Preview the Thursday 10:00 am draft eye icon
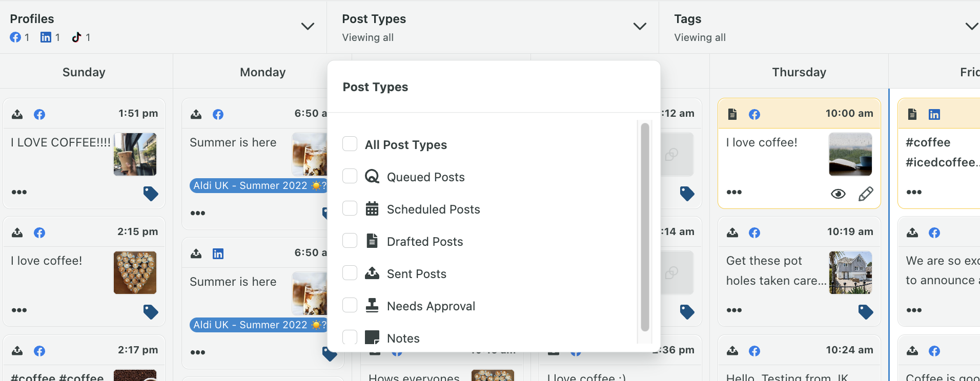 [x=838, y=194]
